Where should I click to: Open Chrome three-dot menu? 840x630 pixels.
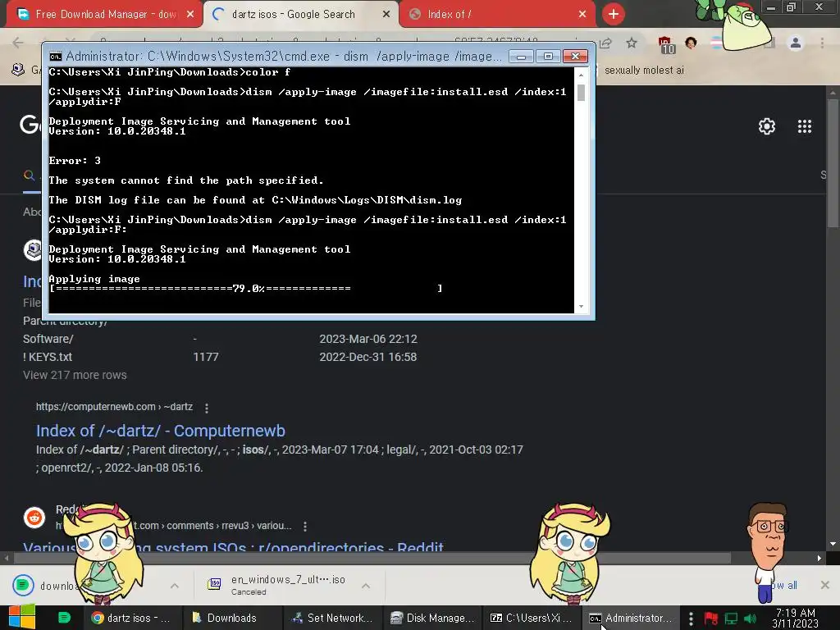pyautogui.click(x=822, y=43)
